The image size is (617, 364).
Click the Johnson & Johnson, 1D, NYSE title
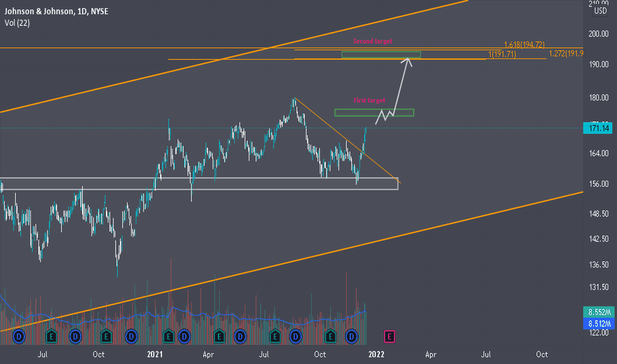(56, 11)
